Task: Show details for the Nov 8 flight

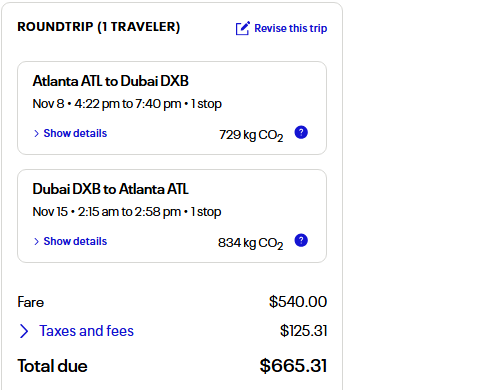Action: point(75,133)
